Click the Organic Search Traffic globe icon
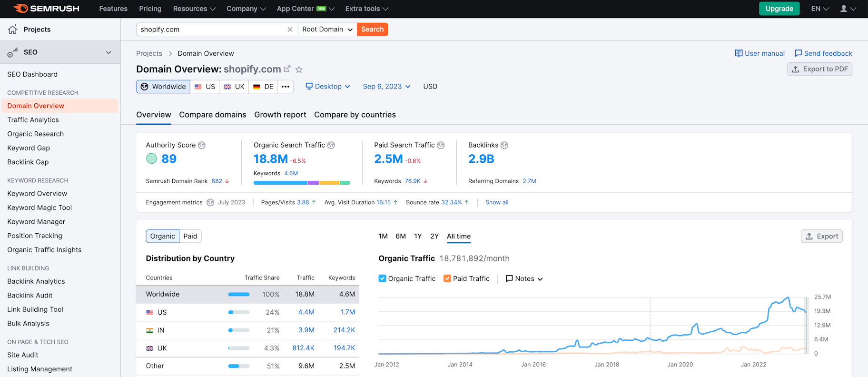The height and width of the screenshot is (377, 868). point(331,145)
